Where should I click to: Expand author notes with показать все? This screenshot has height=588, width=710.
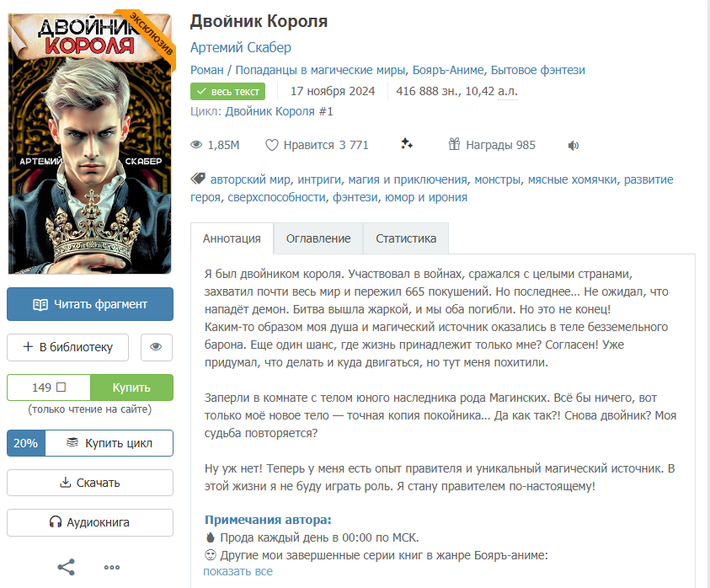pos(238,571)
